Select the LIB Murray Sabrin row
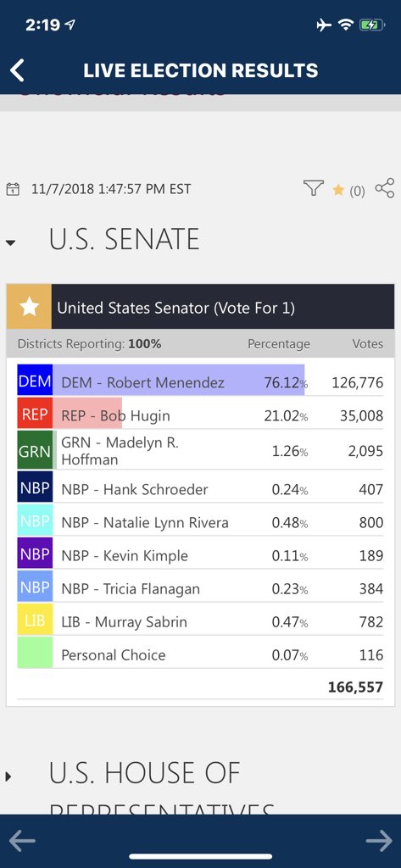Image resolution: width=401 pixels, height=868 pixels. coord(200,621)
